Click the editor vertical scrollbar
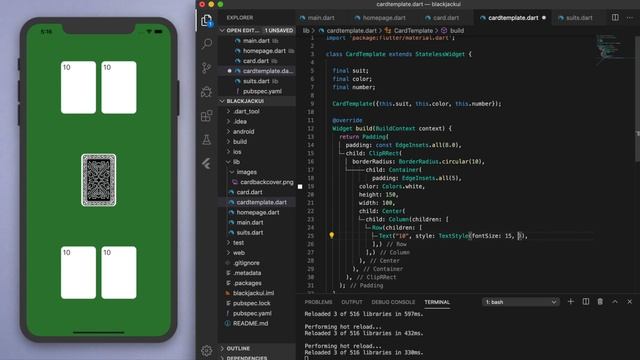The height and width of the screenshot is (360, 640). pos(637,98)
